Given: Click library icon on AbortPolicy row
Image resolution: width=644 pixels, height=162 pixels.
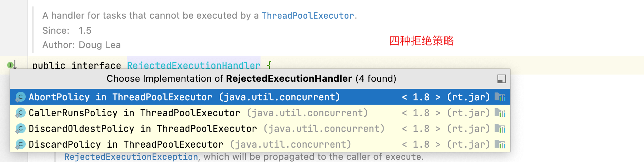Looking at the screenshot, I should pyautogui.click(x=500, y=97).
